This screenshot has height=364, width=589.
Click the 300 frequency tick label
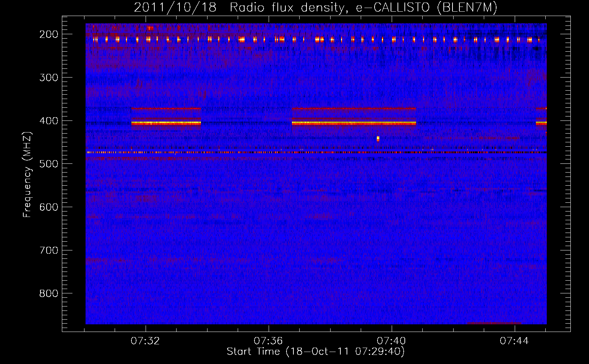click(x=49, y=78)
